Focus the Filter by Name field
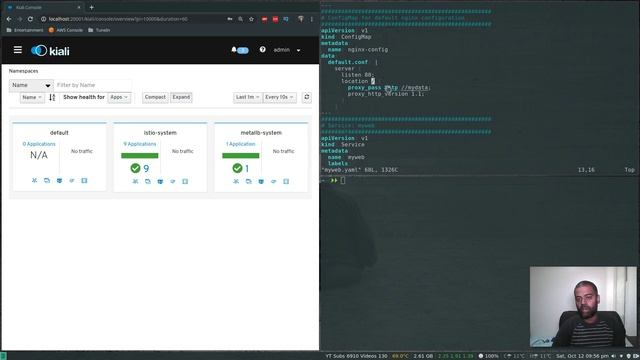The width and height of the screenshot is (640, 360). 93,85
